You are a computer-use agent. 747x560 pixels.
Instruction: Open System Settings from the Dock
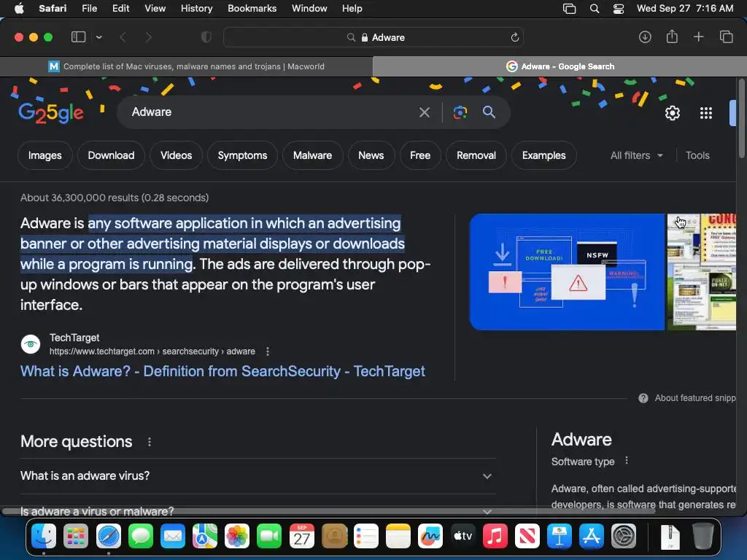click(624, 536)
